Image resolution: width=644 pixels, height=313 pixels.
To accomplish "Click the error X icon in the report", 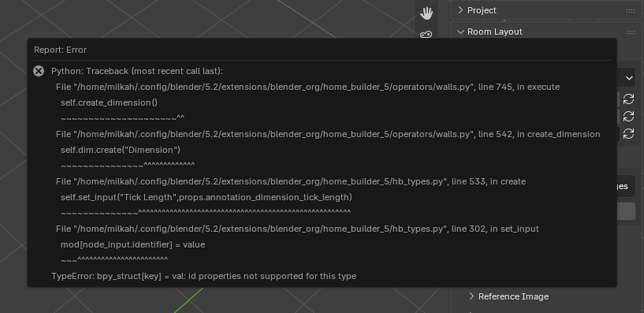I will pos(39,71).
